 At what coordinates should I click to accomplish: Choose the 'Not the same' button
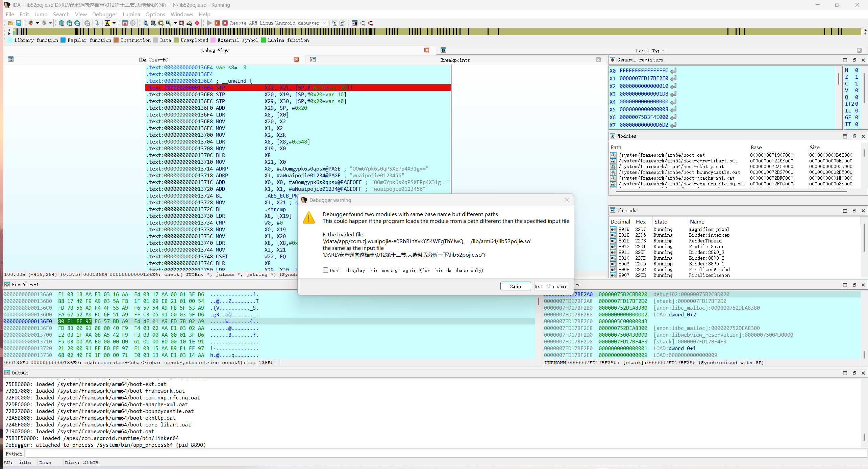coord(551,286)
